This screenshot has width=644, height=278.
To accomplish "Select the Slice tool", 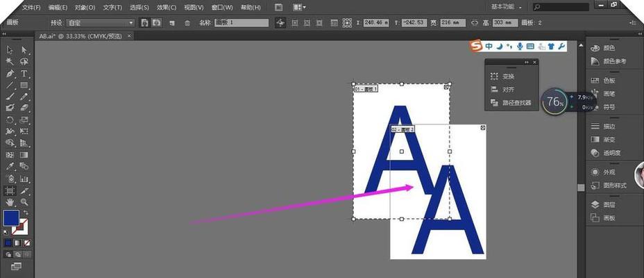I will 24,190.
